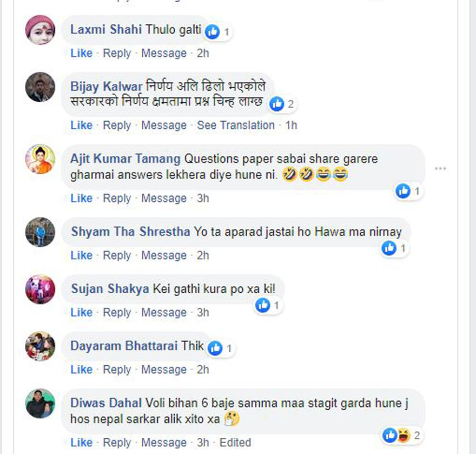Click the like reaction icon on Dayaram Bhattarai's comment

pos(215,348)
